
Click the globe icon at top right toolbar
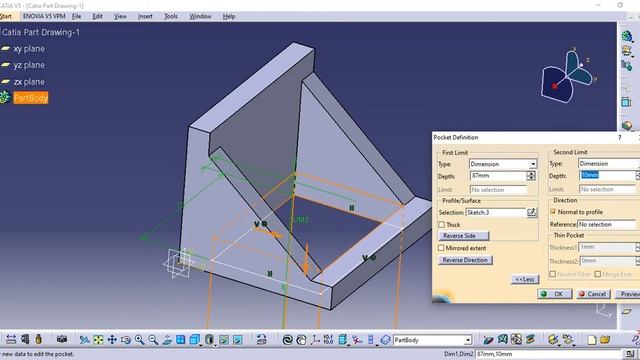[627, 36]
